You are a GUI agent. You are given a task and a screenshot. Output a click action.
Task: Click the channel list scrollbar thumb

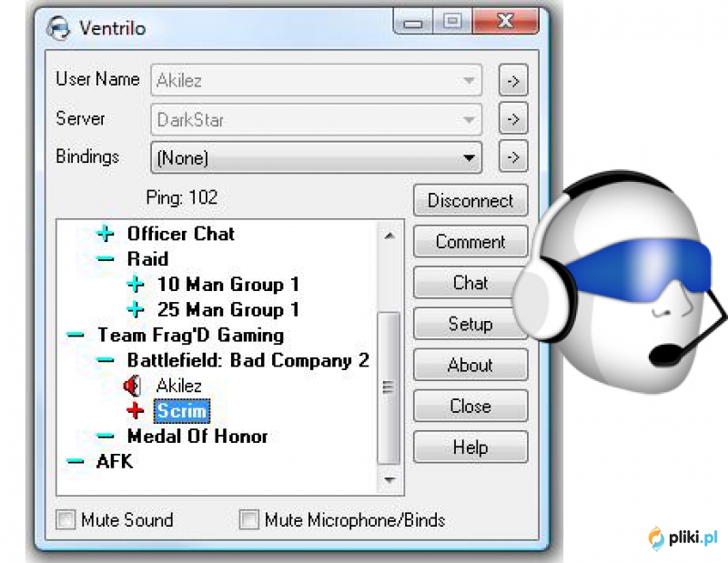click(x=389, y=387)
